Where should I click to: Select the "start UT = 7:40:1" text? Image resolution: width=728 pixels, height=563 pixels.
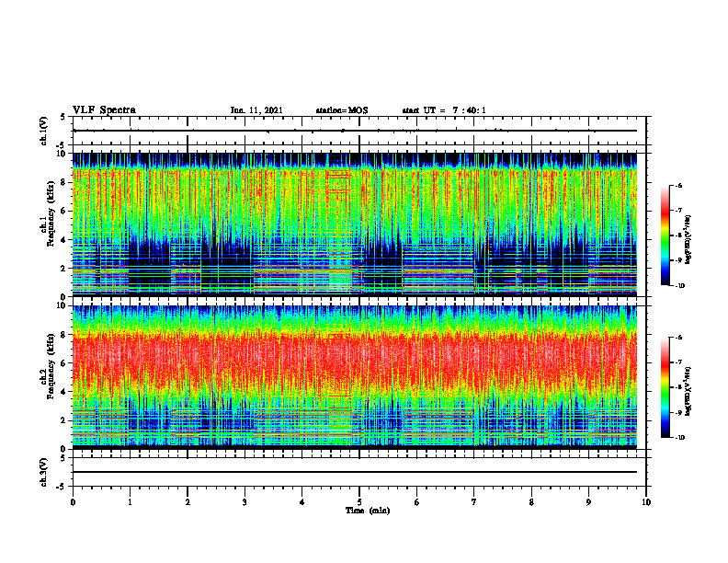click(444, 110)
